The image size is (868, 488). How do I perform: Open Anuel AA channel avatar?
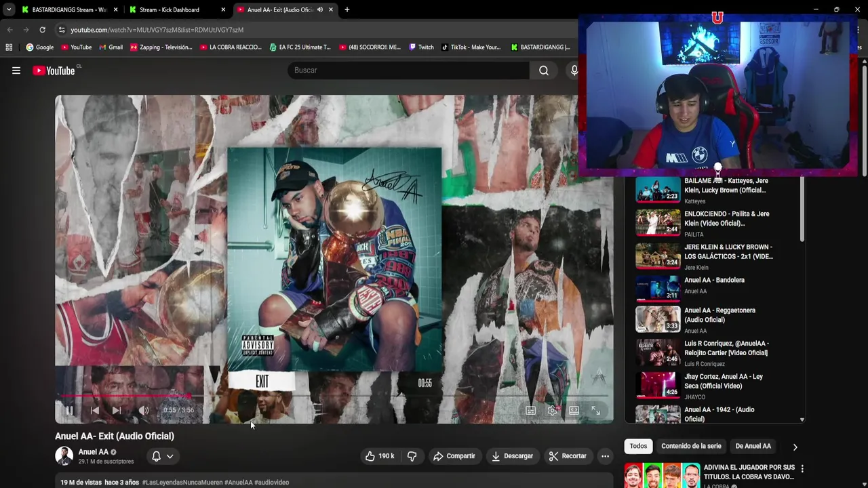64,455
